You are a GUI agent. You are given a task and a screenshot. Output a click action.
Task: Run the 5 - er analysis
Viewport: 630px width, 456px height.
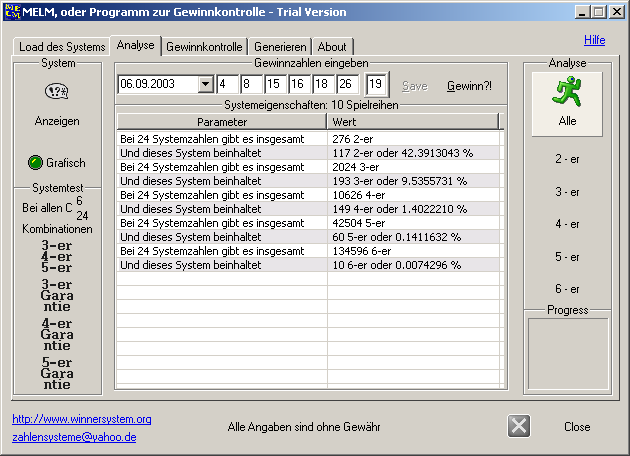tap(567, 257)
